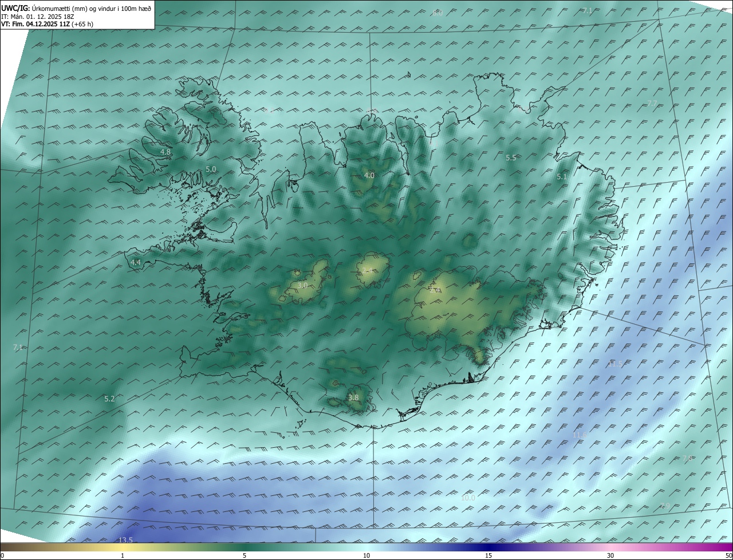This screenshot has width=733, height=560.
Task: Select the 5.1 value near the east coast
Action: [562, 178]
